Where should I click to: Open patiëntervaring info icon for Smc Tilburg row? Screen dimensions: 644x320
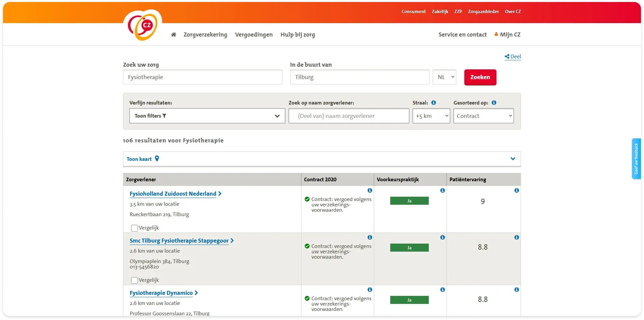[x=517, y=237]
